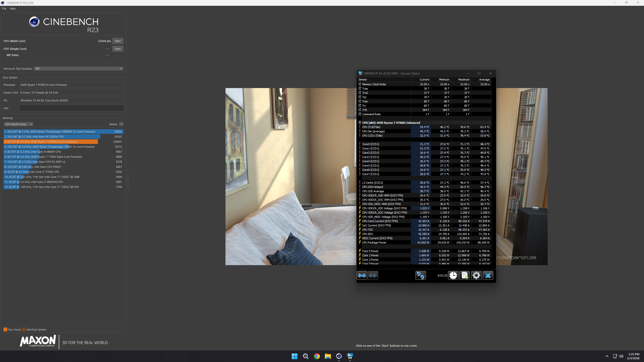
Task: Open HWiNFO sensor settings gear icon
Action: 476,275
